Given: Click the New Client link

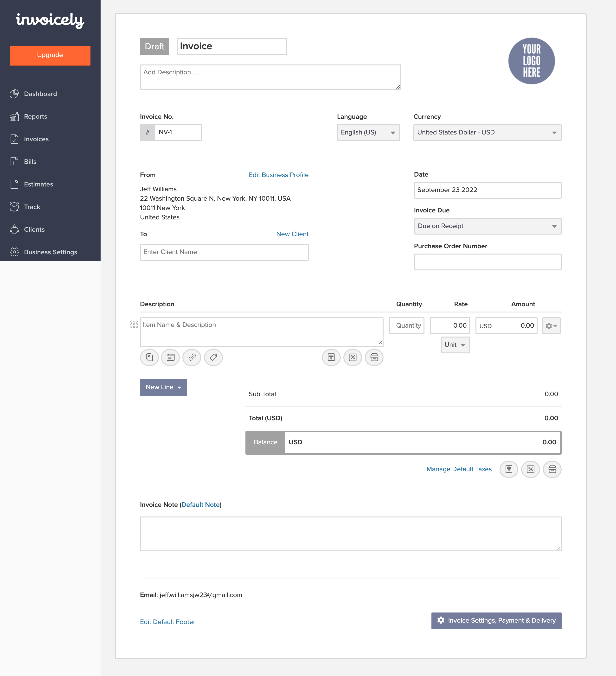Looking at the screenshot, I should tap(292, 234).
